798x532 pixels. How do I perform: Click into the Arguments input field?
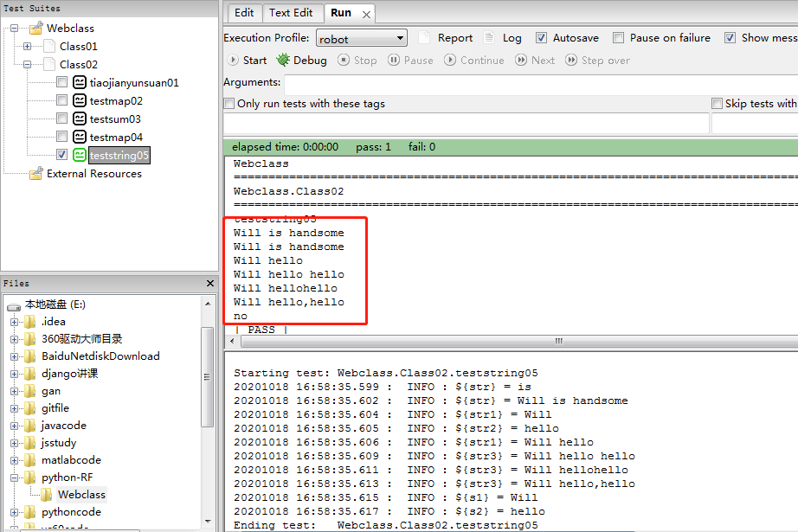pos(541,83)
